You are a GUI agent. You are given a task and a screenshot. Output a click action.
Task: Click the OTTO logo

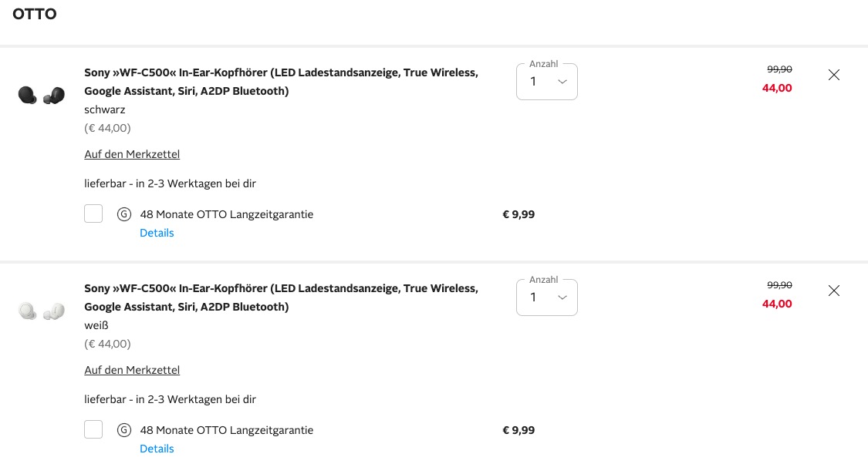(35, 14)
